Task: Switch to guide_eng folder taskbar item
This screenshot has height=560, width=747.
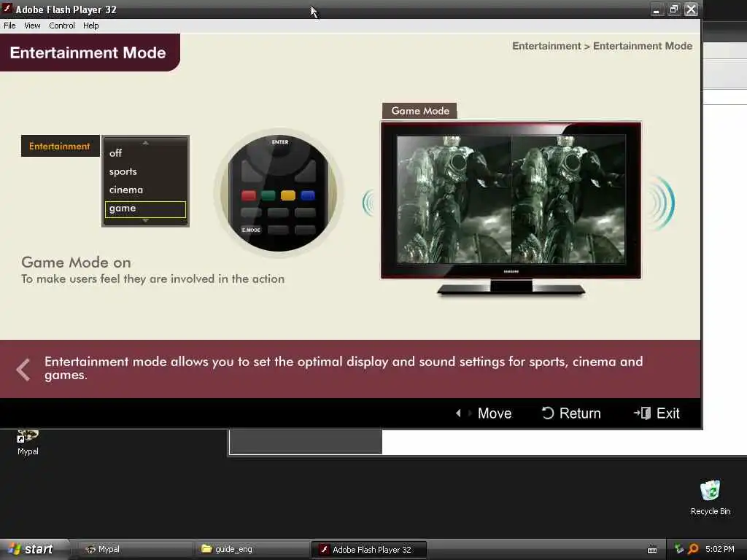Action: coord(251,550)
